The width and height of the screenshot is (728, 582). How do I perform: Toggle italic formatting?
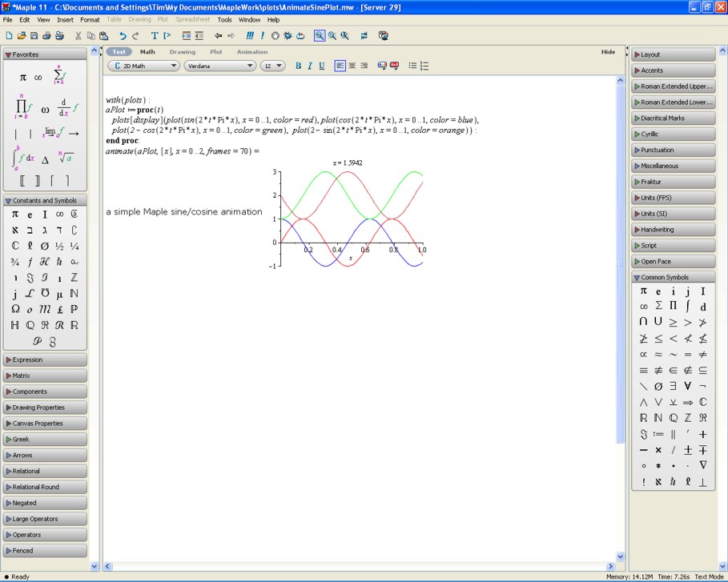pos(310,66)
